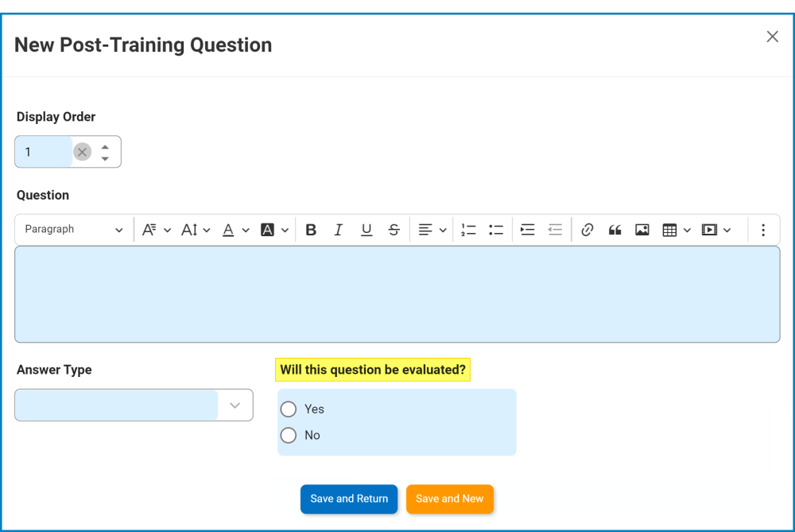Image resolution: width=795 pixels, height=532 pixels.
Task: Apply italic formatting to question text
Action: coord(339,229)
